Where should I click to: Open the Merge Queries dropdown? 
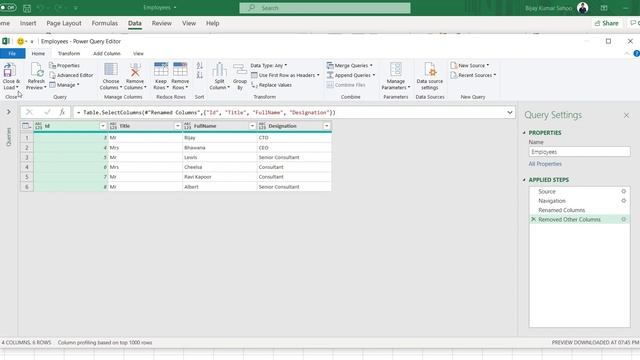(350, 65)
